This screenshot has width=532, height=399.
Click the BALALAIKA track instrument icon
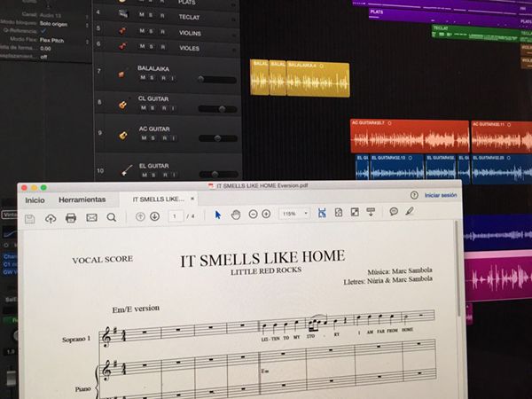tap(121, 74)
